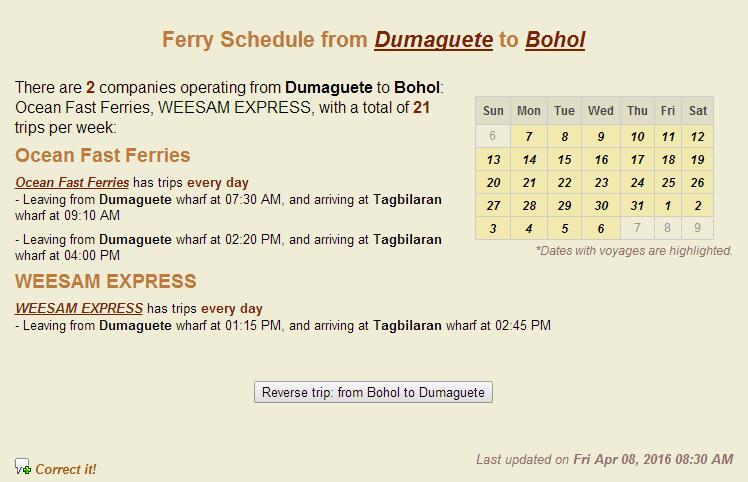Pick calendar date 29 on Tuesday

click(x=564, y=206)
